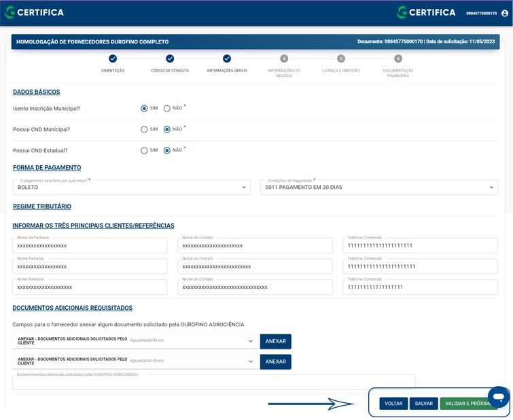
Task: Open step 5 Licença e Certidão
Action: [341, 59]
